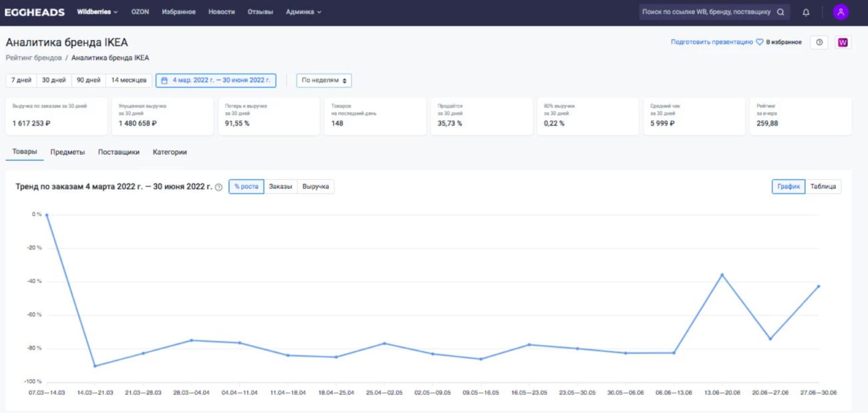Viewport: 868px width, 413px height.
Task: Click the 13.06—20.06 data point on chart
Action: (x=722, y=275)
